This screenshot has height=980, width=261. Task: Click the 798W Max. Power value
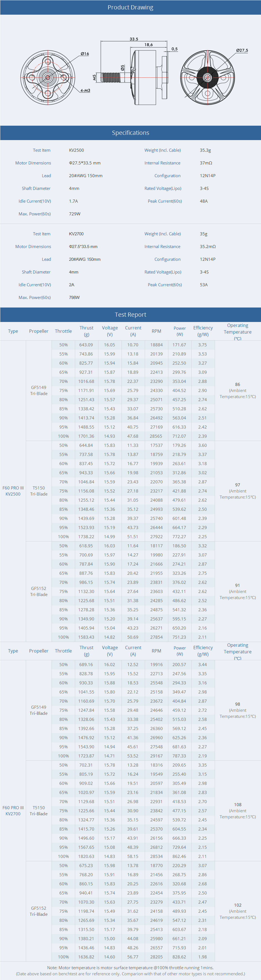[74, 298]
